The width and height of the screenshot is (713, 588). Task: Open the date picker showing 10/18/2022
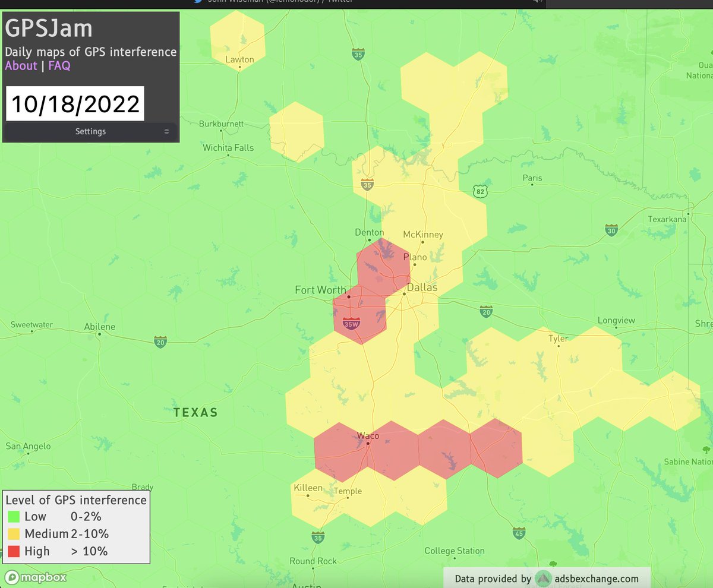[x=74, y=103]
